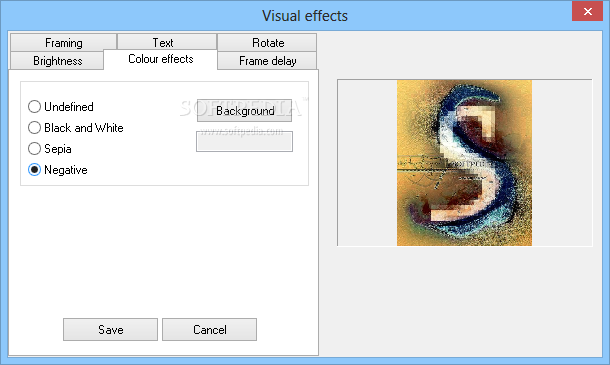Enable the Sepia colour effect
The image size is (610, 365).
point(50,149)
